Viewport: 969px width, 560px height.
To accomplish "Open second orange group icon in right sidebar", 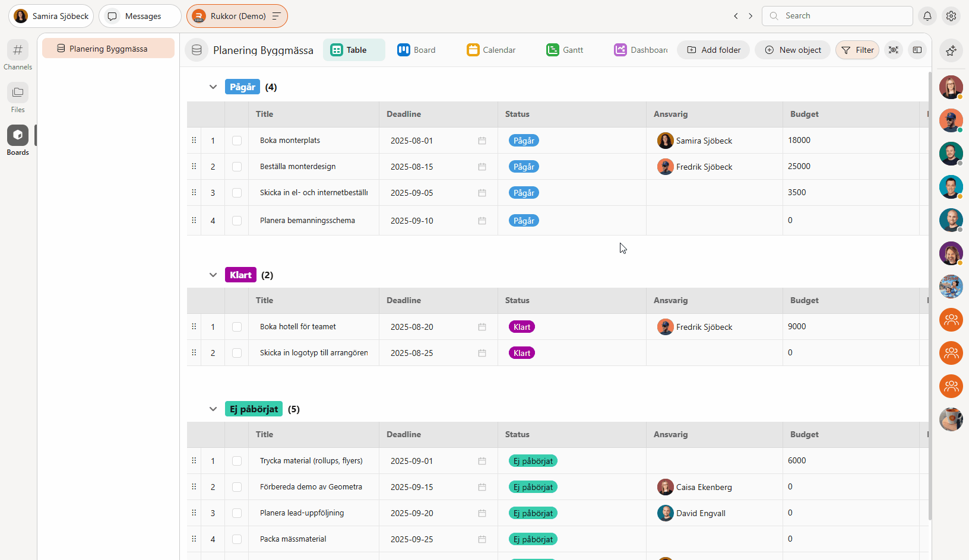I will (951, 353).
